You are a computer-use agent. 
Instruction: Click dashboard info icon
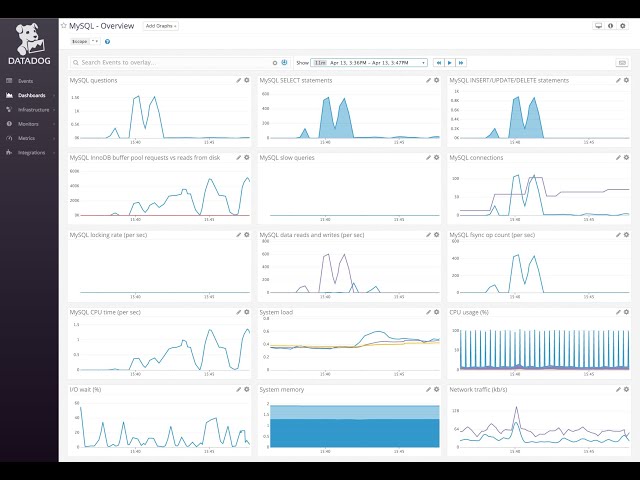click(x=611, y=26)
